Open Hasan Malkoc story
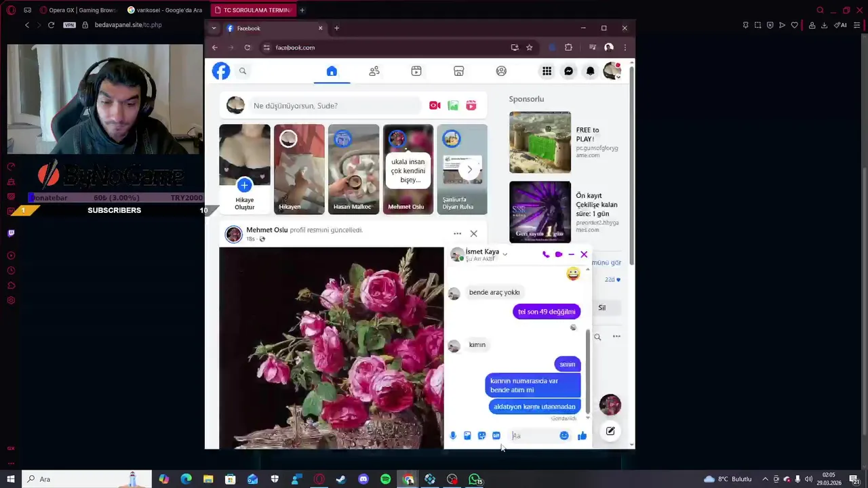This screenshot has width=868, height=488. 353,169
